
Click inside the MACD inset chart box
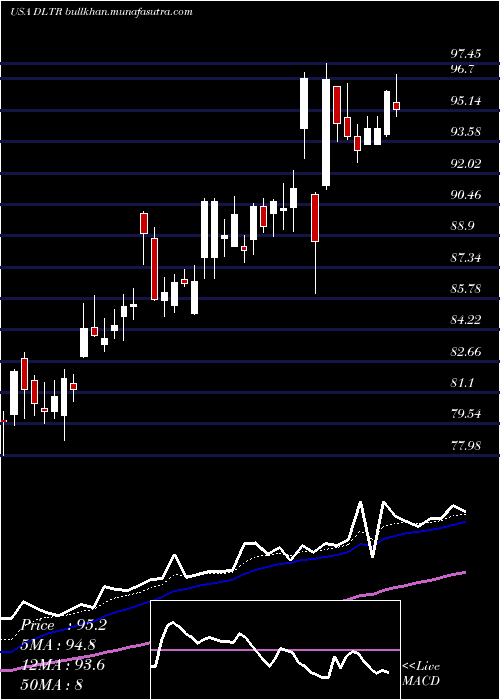click(275, 650)
